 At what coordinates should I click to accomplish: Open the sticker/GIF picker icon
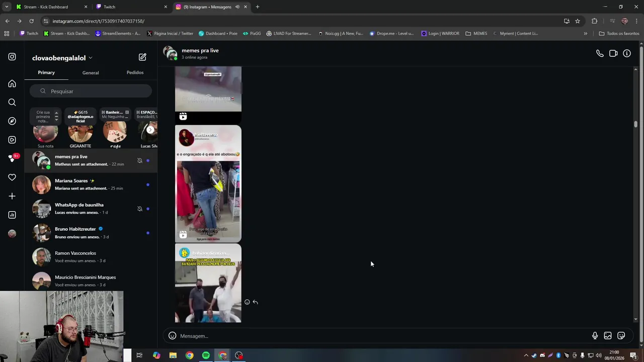621,336
